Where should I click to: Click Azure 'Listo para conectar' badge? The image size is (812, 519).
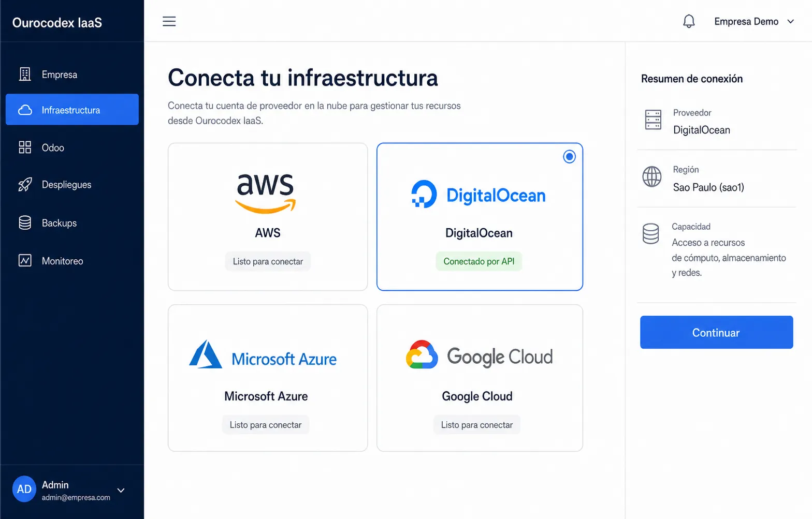(266, 425)
